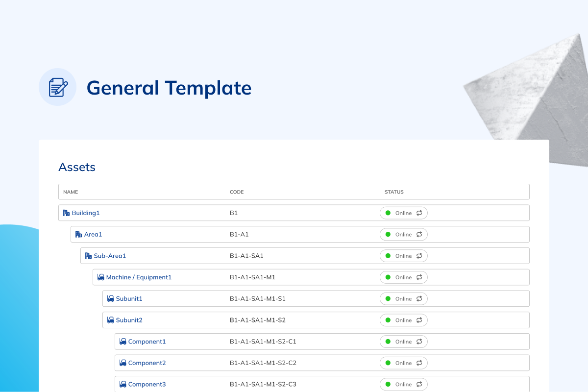Click the Machine / Equipment1 forklift icon
This screenshot has width=588, height=392.
coord(101,277)
